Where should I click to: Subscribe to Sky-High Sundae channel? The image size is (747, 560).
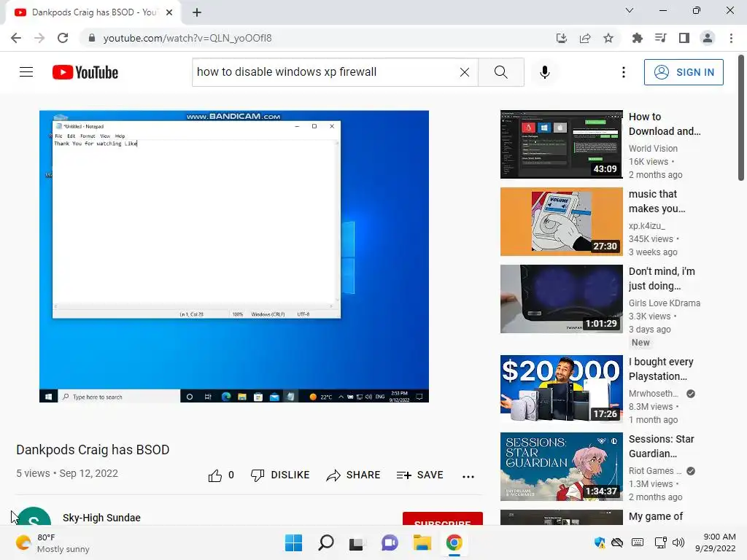(x=443, y=519)
